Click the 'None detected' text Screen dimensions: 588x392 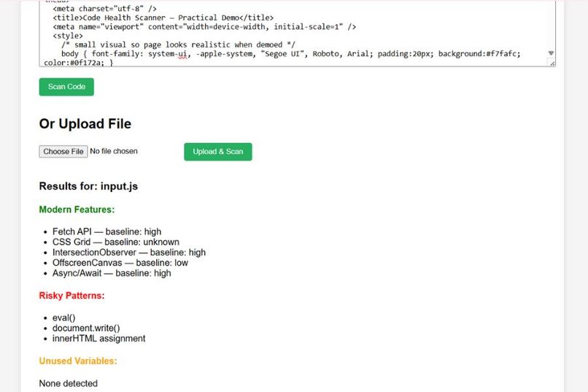coord(69,383)
